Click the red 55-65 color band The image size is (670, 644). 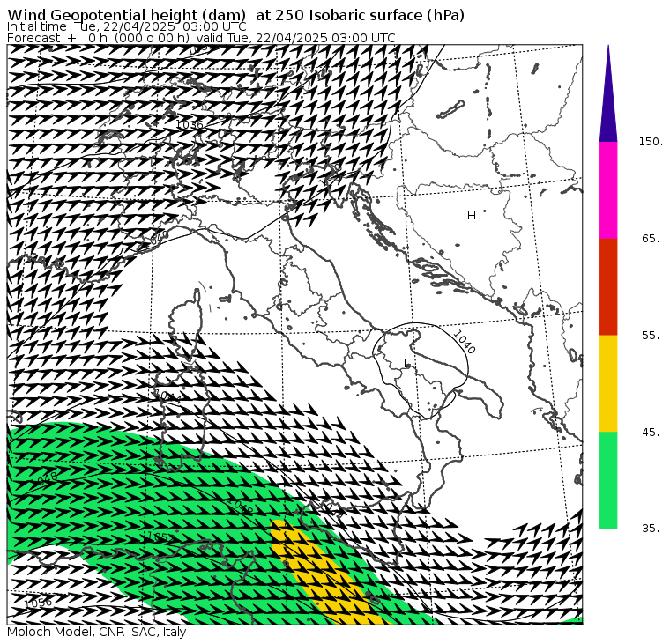(x=608, y=286)
